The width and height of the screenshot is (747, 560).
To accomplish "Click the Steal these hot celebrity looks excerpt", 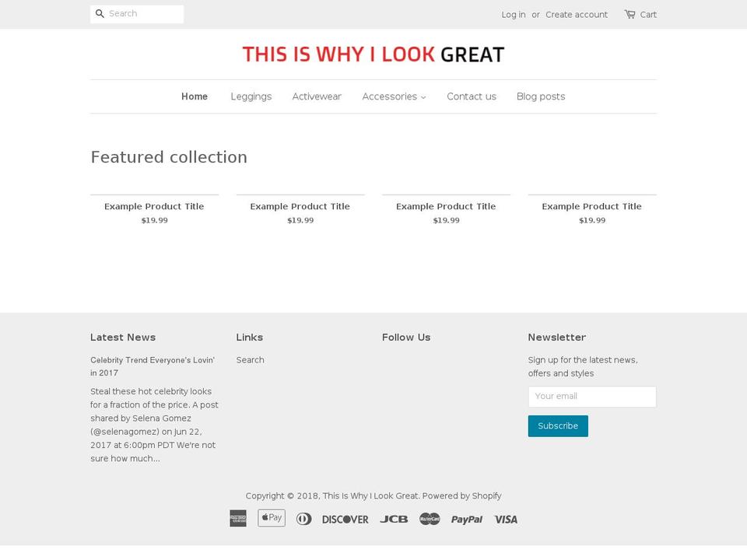I will [154, 425].
